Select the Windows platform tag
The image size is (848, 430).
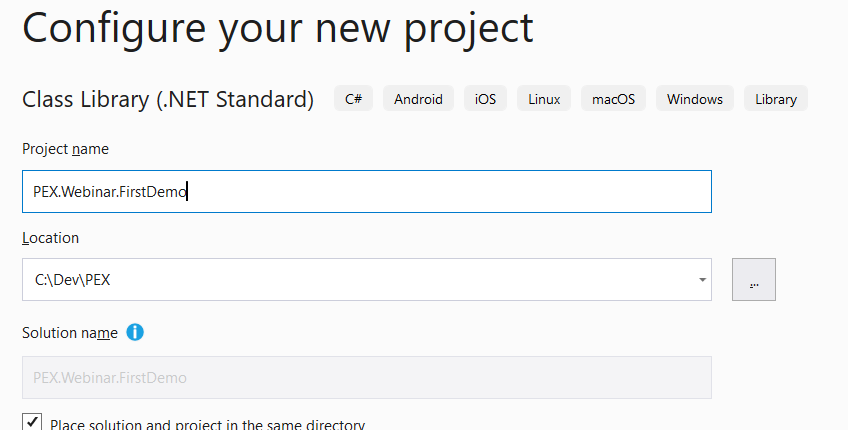694,99
